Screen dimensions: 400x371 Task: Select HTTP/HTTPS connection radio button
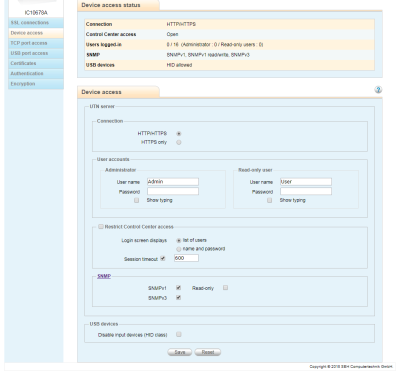click(x=179, y=134)
